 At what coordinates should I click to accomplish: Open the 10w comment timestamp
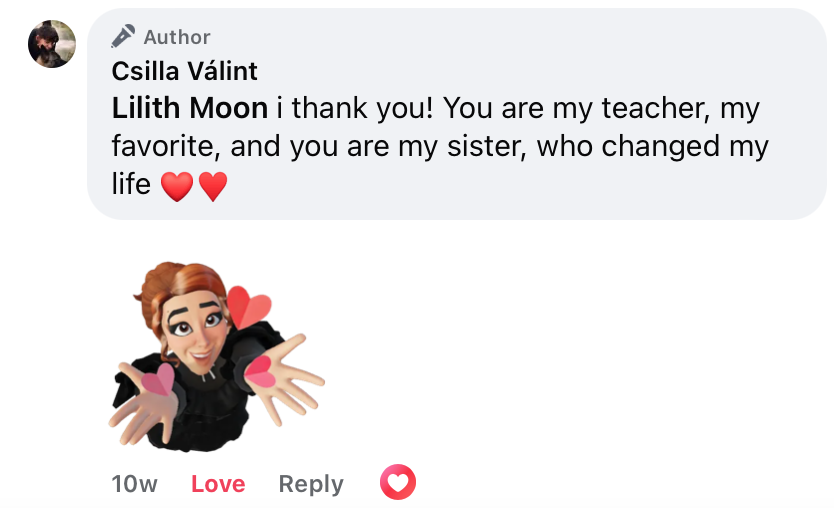tap(134, 484)
